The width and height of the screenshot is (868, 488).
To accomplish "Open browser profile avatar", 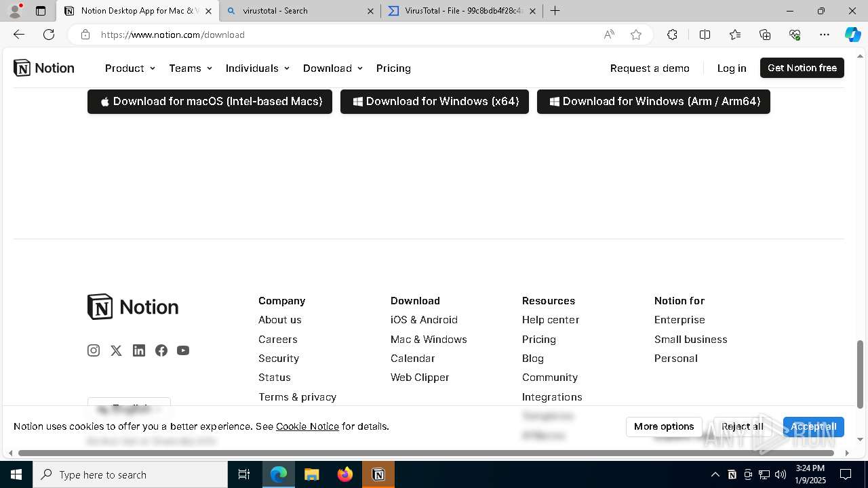I will click(15, 11).
